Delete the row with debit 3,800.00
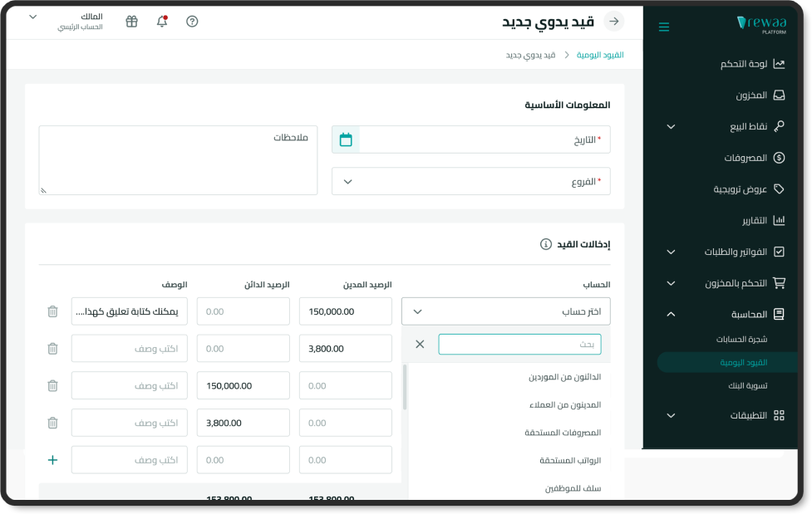This screenshot has height=514, width=812. (53, 349)
